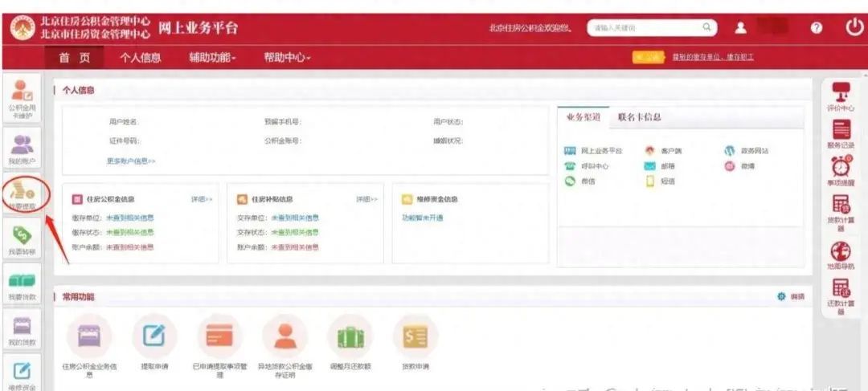Screen dimensions: 868x391
Task: Click the search magnifier icon
Action: click(707, 26)
